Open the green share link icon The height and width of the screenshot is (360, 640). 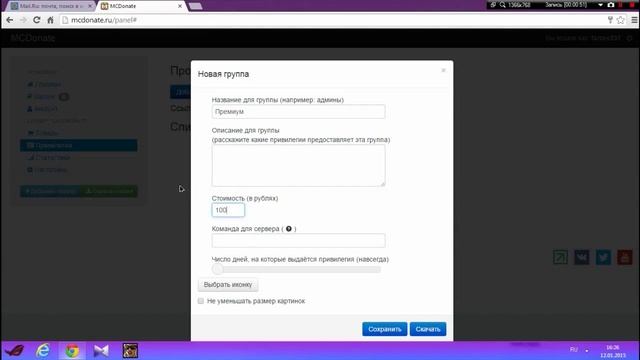click(x=560, y=258)
